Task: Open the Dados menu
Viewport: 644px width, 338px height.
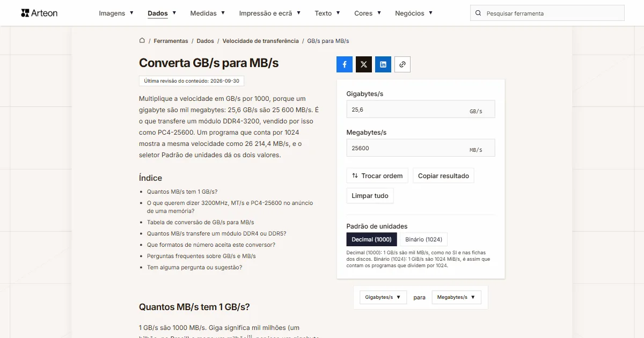Action: 162,13
